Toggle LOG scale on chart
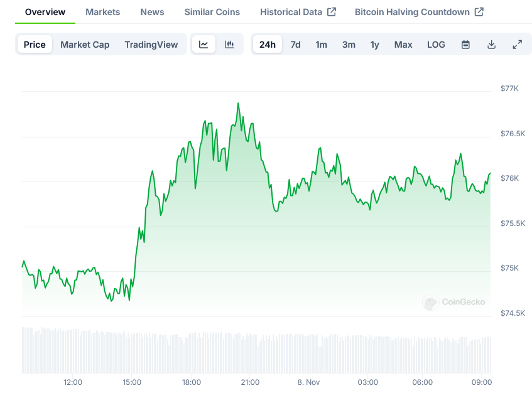Viewport: 532px width, 398px height. (x=436, y=45)
